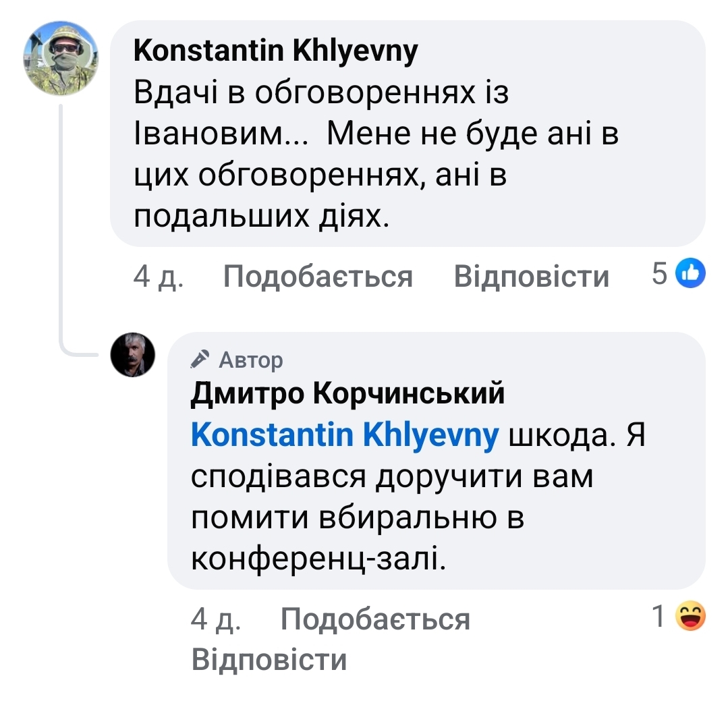Click the comment text starting with Вдачі
The image size is (728, 701).
pyautogui.click(x=376, y=155)
